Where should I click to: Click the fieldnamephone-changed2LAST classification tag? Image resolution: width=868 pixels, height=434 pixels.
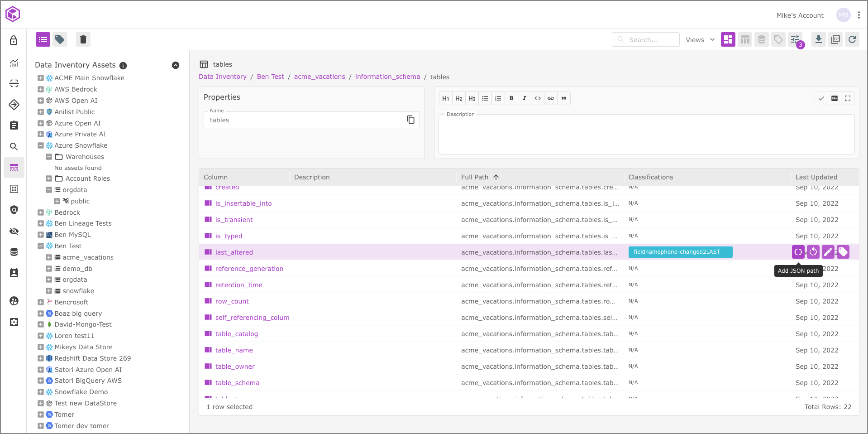pos(680,252)
